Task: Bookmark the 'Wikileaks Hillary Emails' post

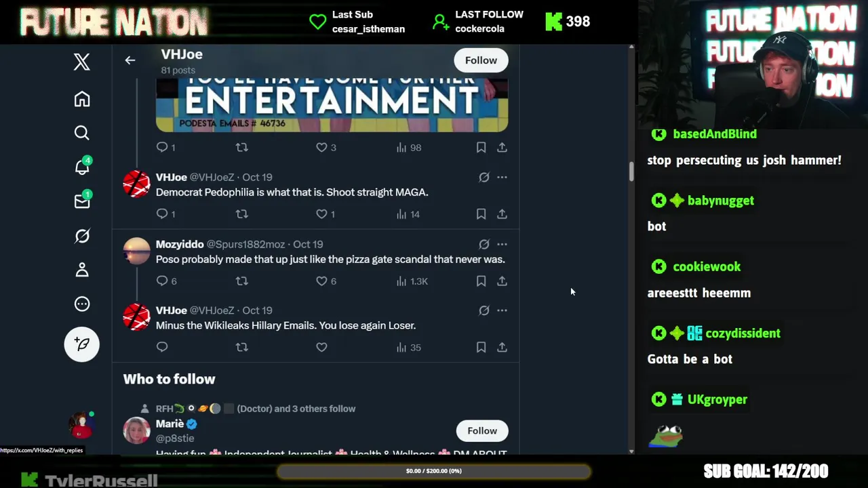Action: [x=481, y=347]
